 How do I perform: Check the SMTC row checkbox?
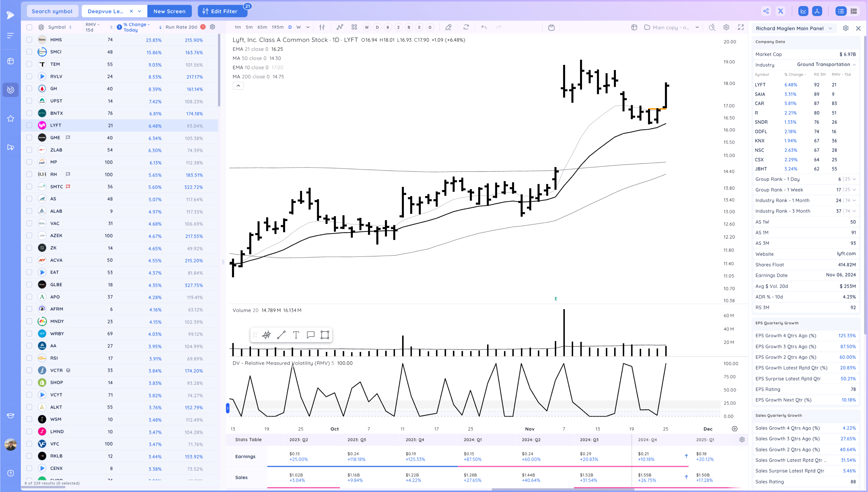click(29, 187)
